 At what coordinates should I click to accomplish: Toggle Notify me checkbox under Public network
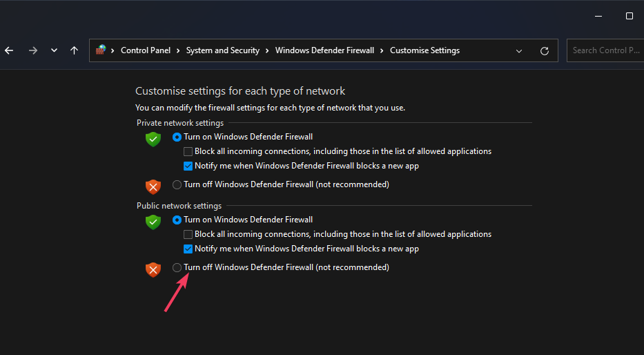[x=188, y=249]
